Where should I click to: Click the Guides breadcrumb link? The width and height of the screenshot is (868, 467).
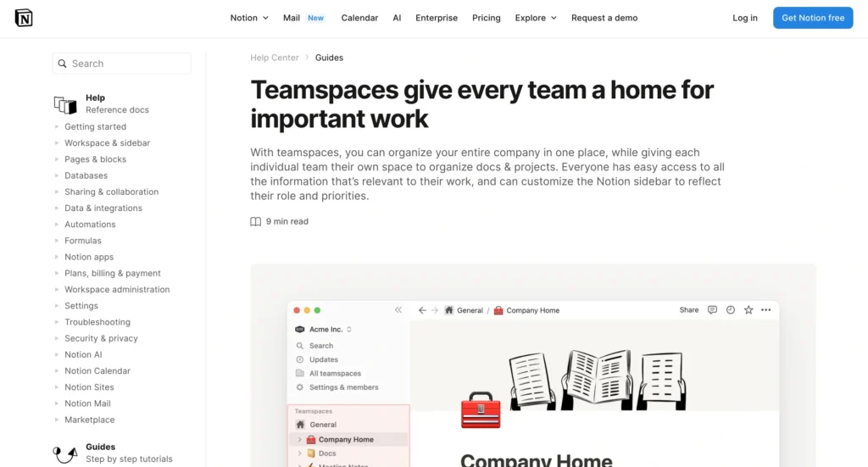(x=329, y=58)
